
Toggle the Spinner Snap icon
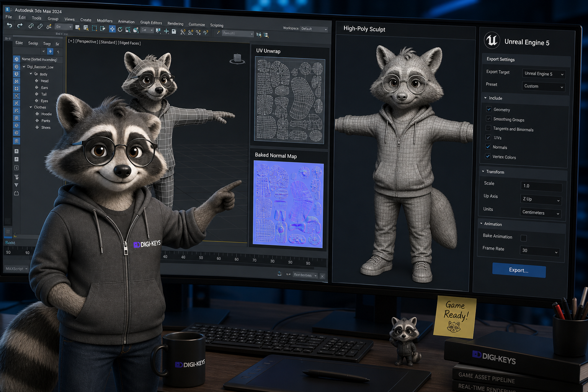pos(206,33)
